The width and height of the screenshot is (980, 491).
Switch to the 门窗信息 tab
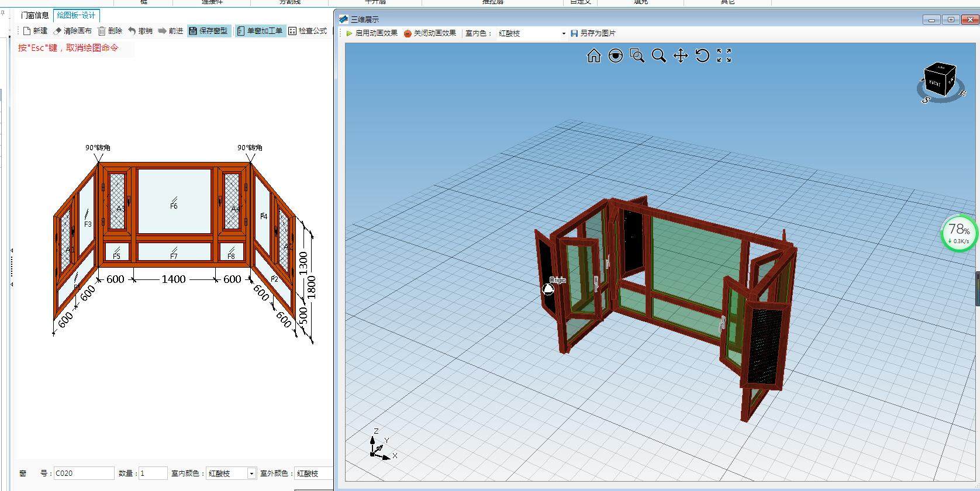coord(35,15)
